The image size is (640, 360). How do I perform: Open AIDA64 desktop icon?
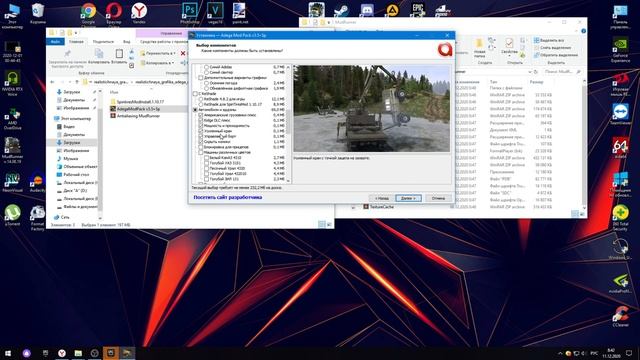click(620, 147)
